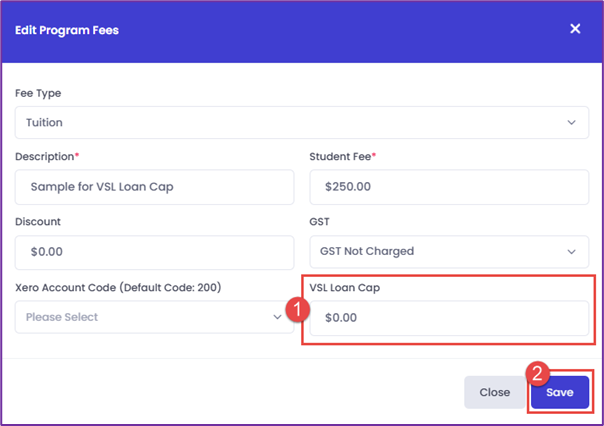Select the Discount input showing $0.00
604x426 pixels.
pos(154,252)
